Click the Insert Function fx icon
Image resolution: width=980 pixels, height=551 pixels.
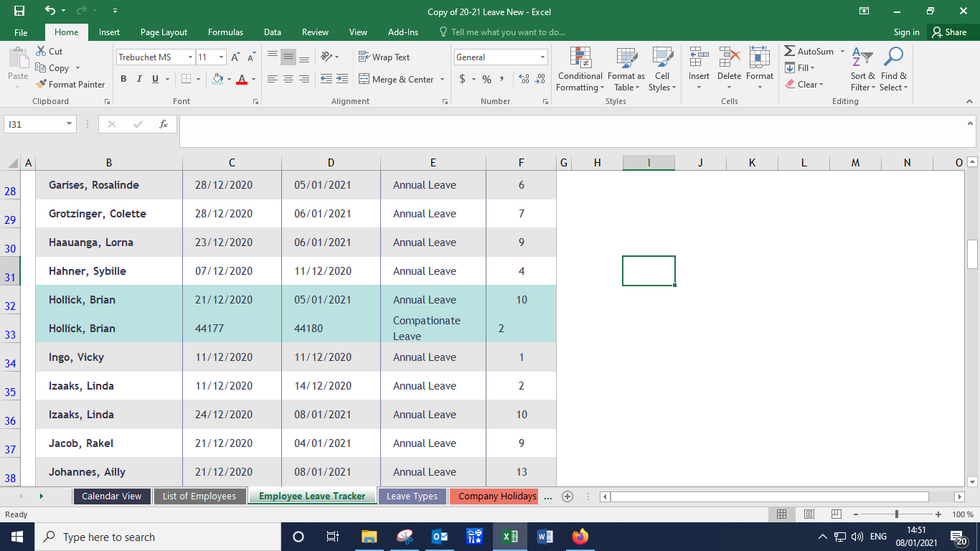pos(164,124)
